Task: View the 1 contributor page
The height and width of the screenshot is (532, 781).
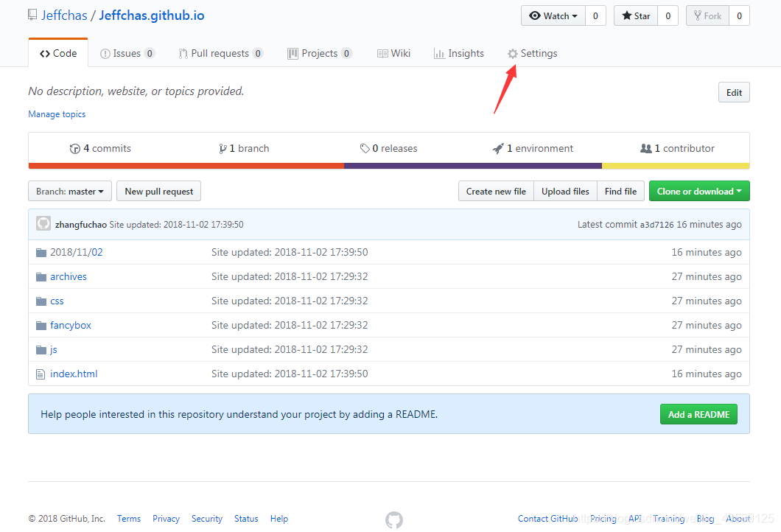Action: (677, 148)
